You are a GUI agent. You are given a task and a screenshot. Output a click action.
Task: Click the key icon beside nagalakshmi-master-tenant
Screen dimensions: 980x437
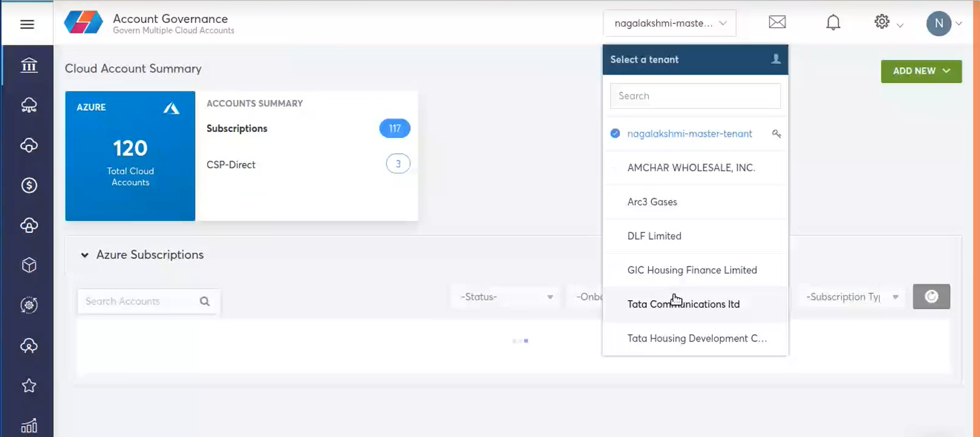point(776,134)
